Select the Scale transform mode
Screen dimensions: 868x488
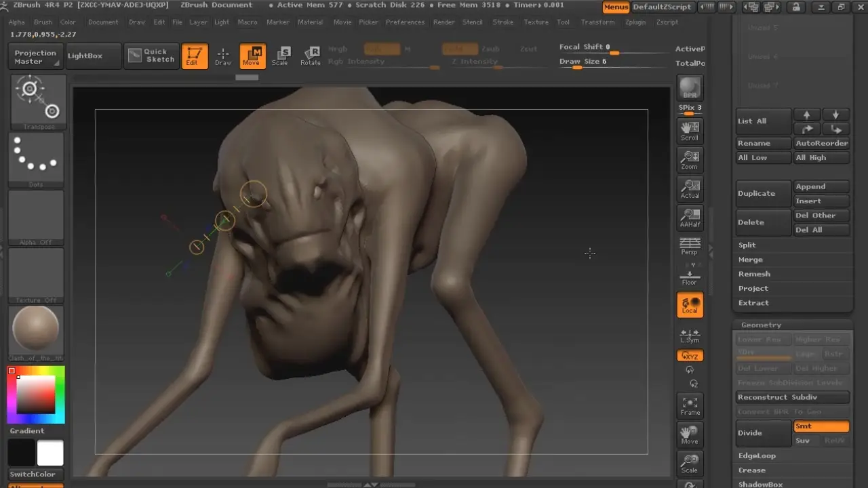280,56
